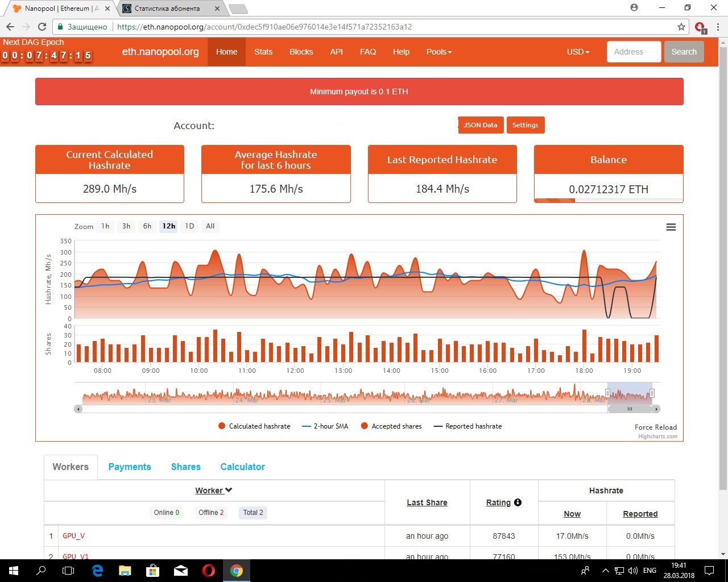Click the chart navigator right handle

click(652, 393)
